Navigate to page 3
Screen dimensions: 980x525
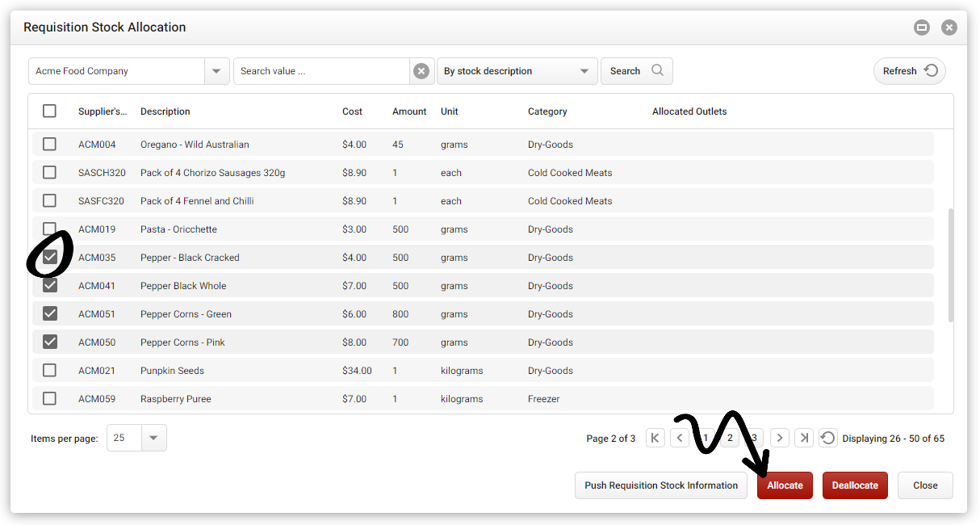pyautogui.click(x=754, y=437)
